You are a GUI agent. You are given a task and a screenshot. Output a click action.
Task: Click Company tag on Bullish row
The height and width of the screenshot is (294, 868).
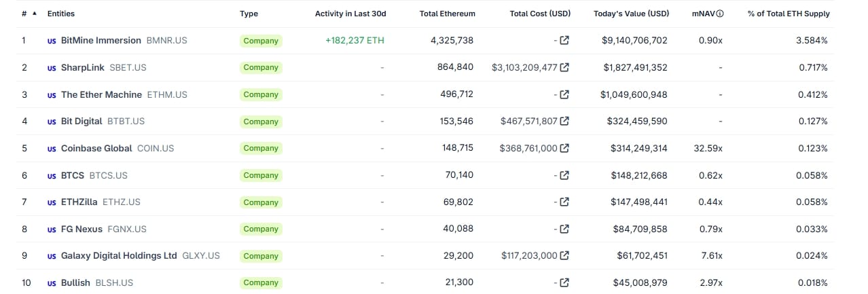tap(261, 282)
